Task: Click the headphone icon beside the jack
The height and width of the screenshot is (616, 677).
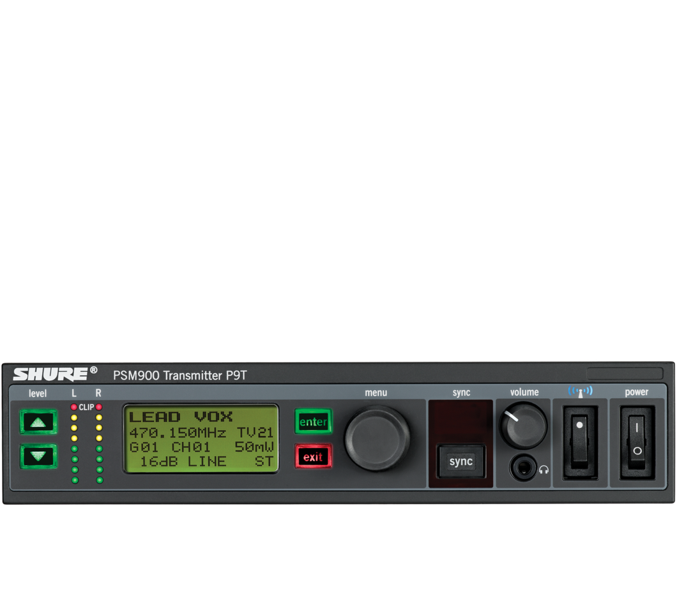Action: coord(544,470)
